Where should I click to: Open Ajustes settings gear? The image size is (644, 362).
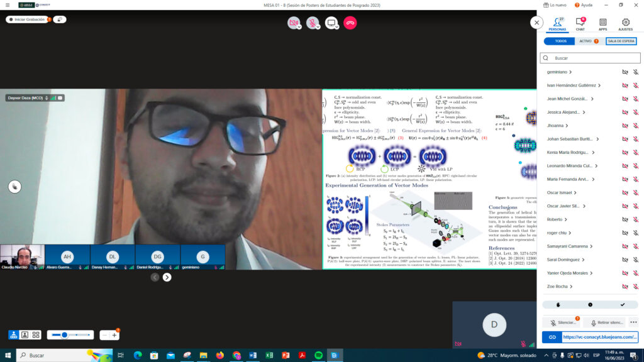tap(625, 24)
